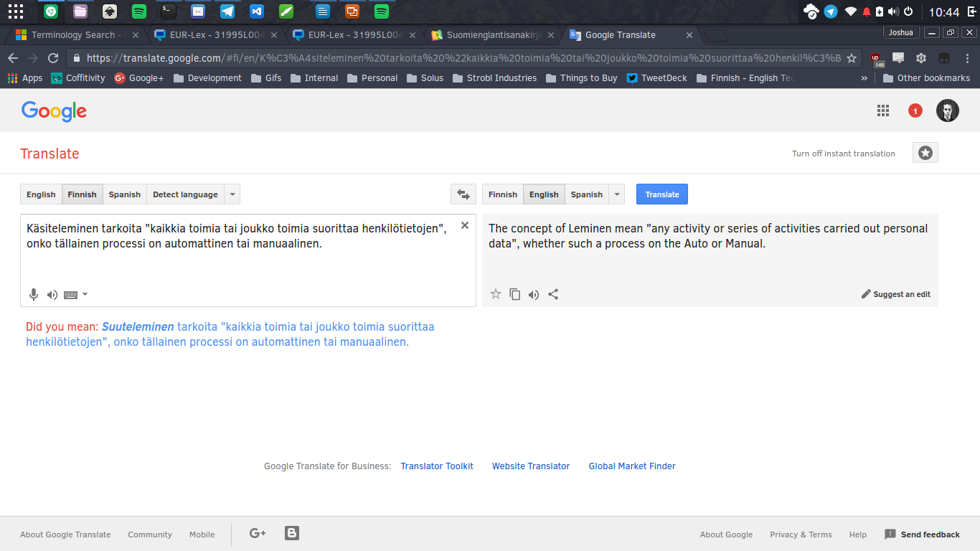The image size is (980, 551).
Task: Select Spanish as source language
Action: [125, 194]
